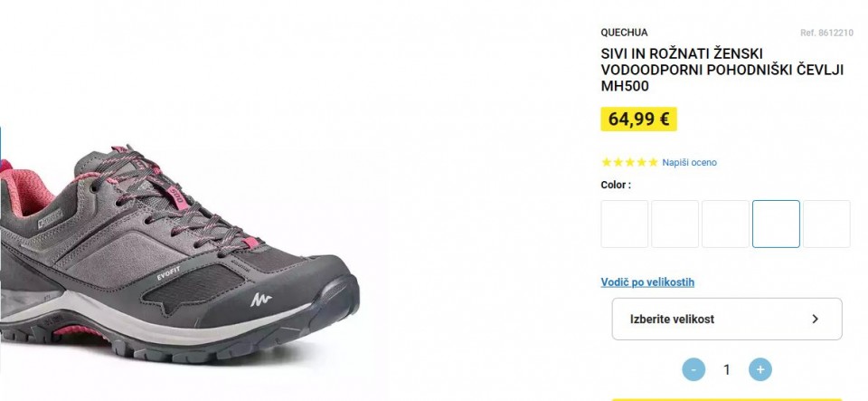This screenshot has height=401, width=868.
Task: Click the quantity value field showing 1
Action: click(x=727, y=369)
